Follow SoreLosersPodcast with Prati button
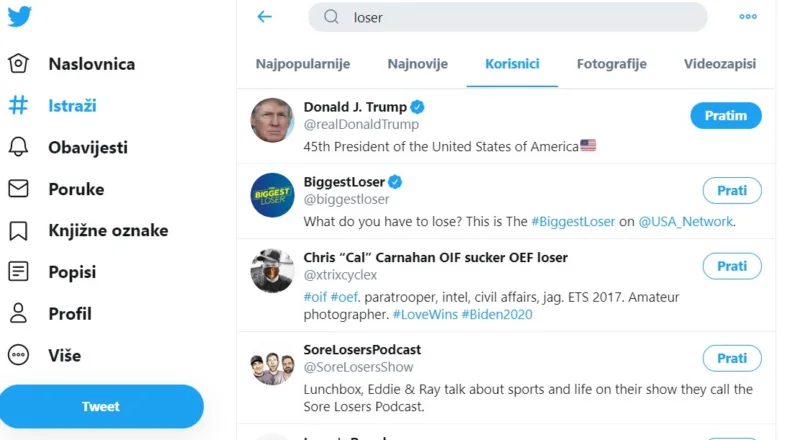Viewport: 800px width, 440px height. [x=732, y=358]
